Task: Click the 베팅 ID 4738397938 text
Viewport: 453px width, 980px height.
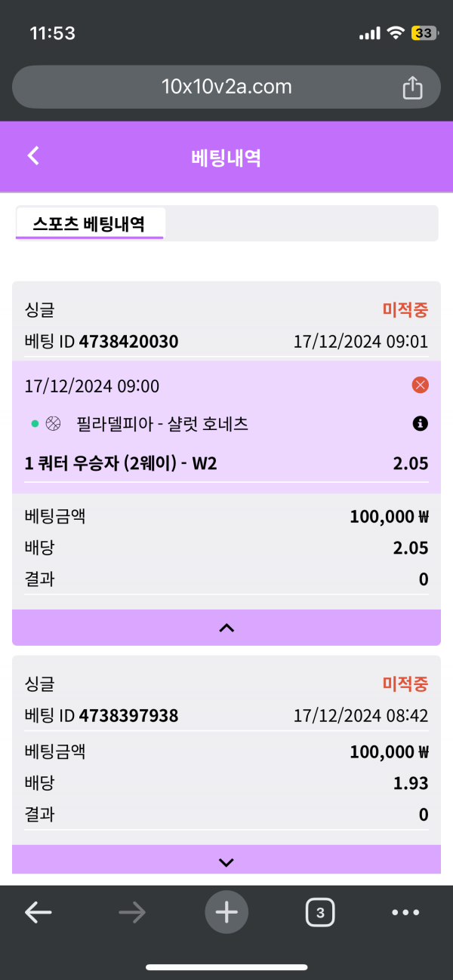Action: (x=101, y=715)
